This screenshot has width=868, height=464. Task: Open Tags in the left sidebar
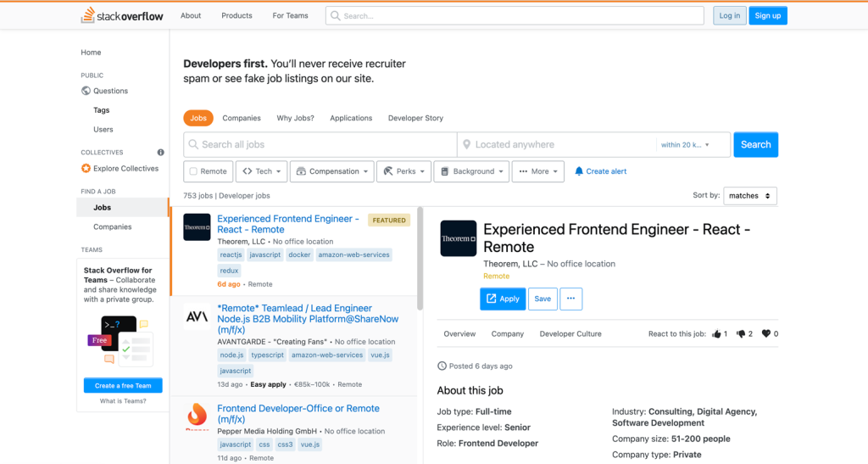coord(102,110)
